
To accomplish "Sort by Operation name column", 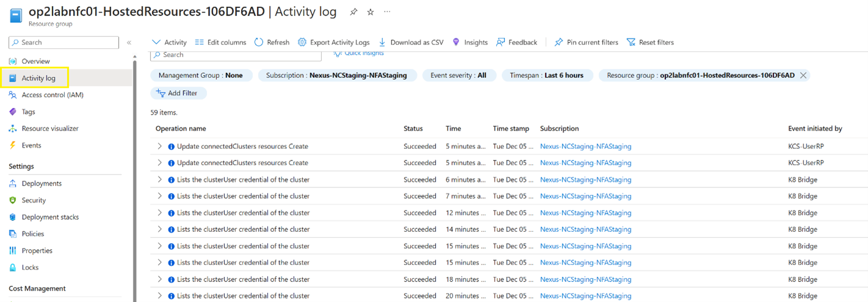I will (181, 129).
